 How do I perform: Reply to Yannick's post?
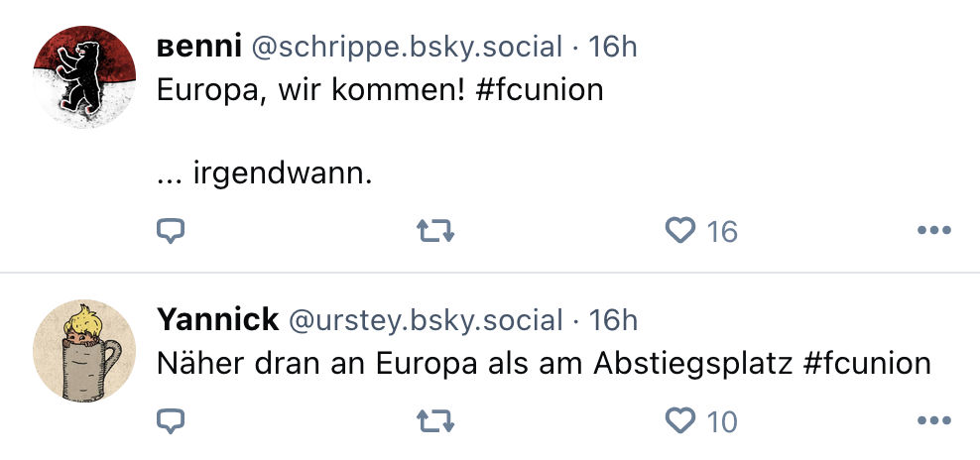(x=172, y=421)
